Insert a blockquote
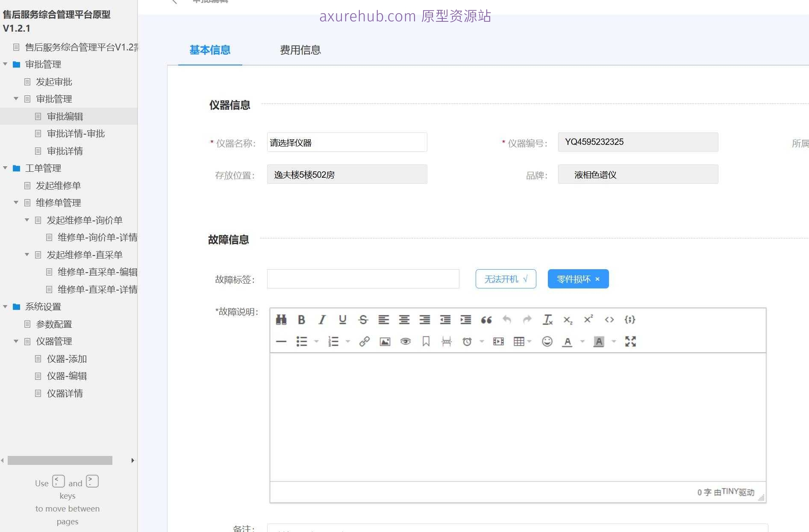Screen dimensions: 809x532 tap(486, 320)
